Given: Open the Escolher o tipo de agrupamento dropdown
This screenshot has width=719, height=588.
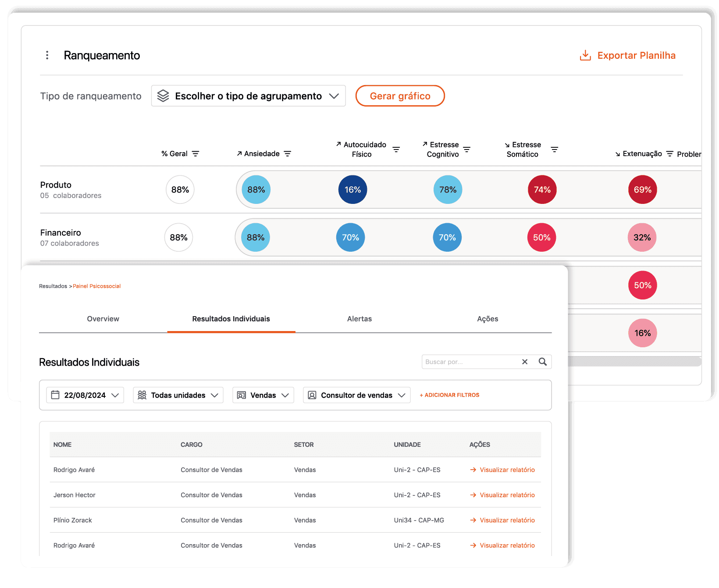Looking at the screenshot, I should 248,96.
